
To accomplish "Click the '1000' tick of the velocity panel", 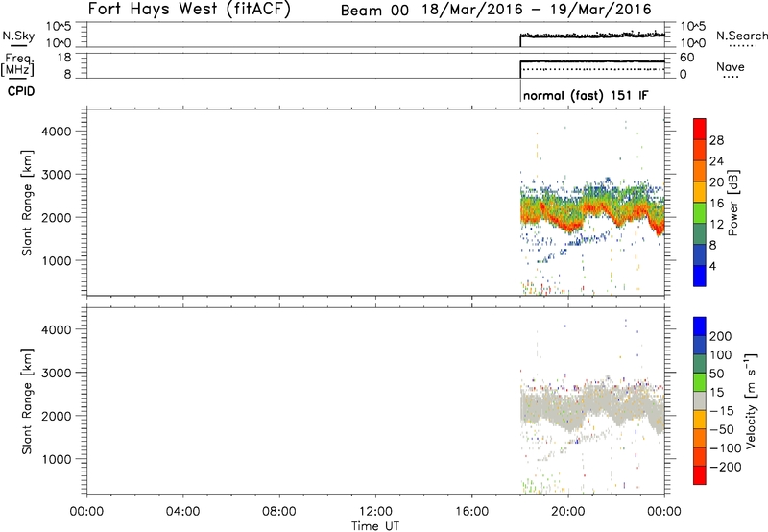I will tap(57, 459).
